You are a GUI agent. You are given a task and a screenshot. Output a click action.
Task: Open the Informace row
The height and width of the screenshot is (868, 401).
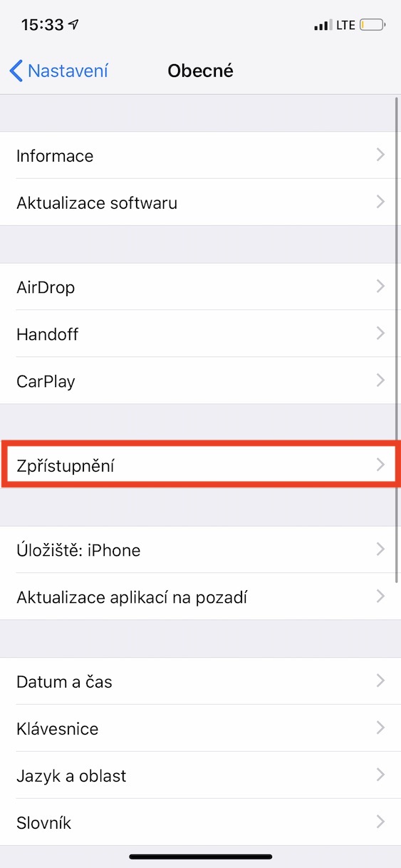[200, 155]
